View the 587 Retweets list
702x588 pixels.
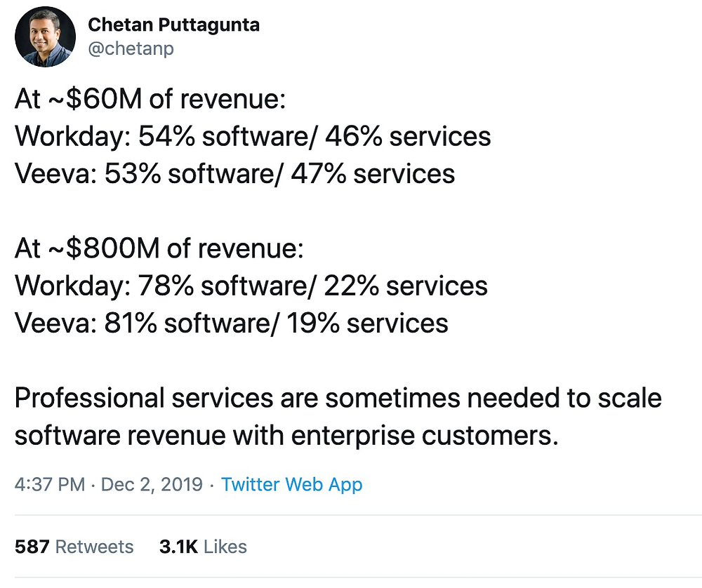[74, 547]
